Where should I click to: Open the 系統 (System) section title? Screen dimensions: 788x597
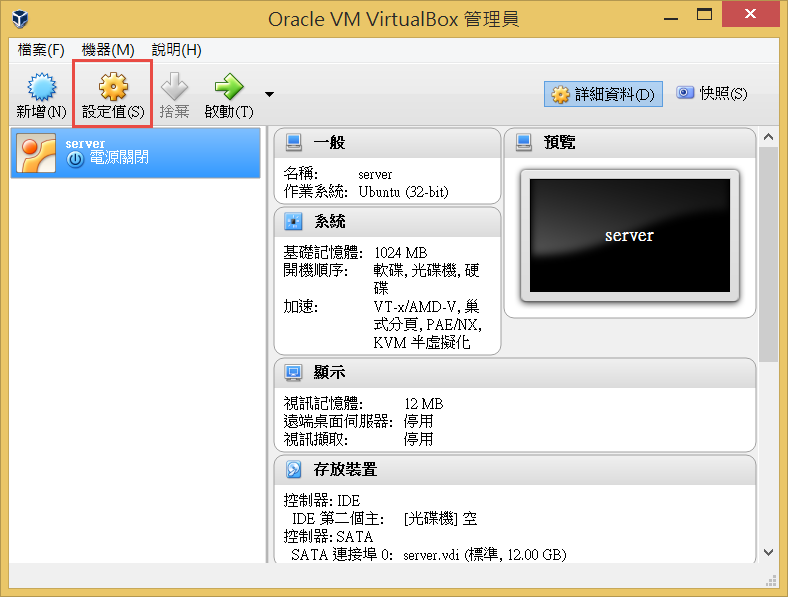point(330,222)
